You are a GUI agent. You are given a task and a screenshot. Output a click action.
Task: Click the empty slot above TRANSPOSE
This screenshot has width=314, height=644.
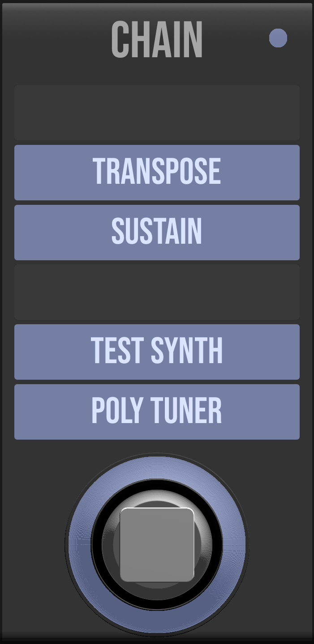[x=157, y=112]
